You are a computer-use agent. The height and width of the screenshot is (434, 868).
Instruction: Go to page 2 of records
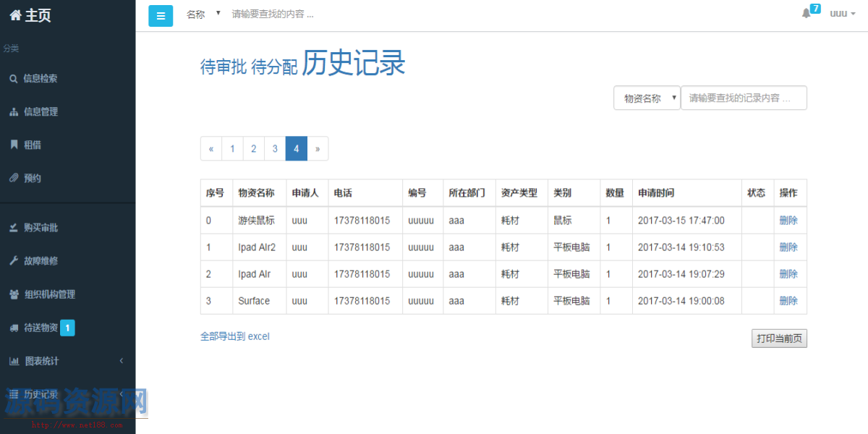253,148
